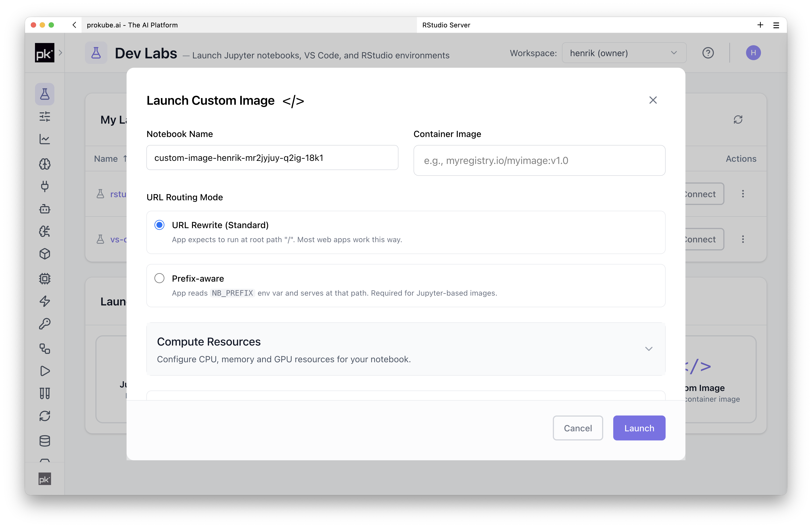Open the Workspace henrik (owner) dropdown
The width and height of the screenshot is (812, 528).
624,53
